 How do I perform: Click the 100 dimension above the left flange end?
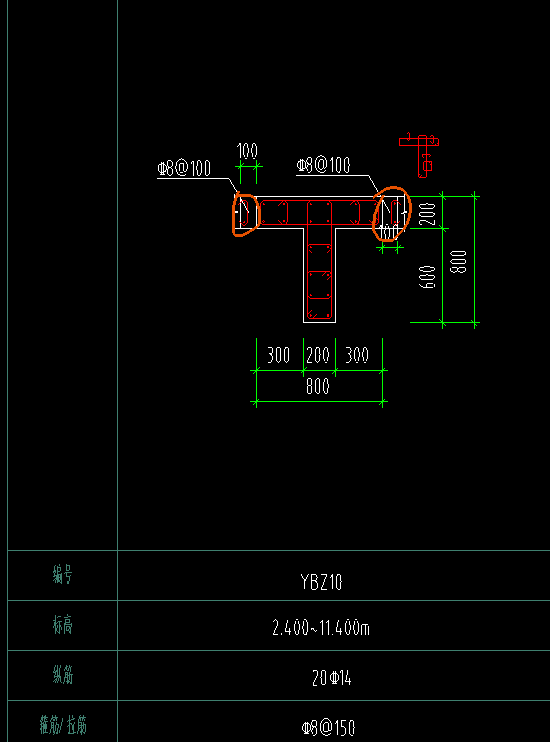point(247,151)
